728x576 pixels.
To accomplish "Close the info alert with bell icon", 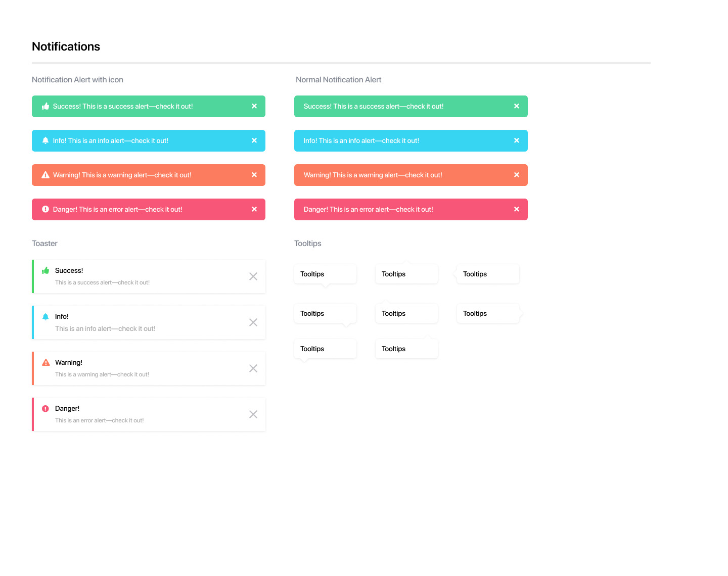I will click(254, 140).
